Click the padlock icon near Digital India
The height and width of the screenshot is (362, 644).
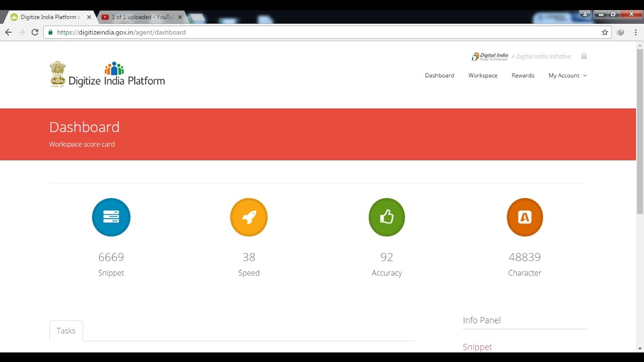[584, 56]
